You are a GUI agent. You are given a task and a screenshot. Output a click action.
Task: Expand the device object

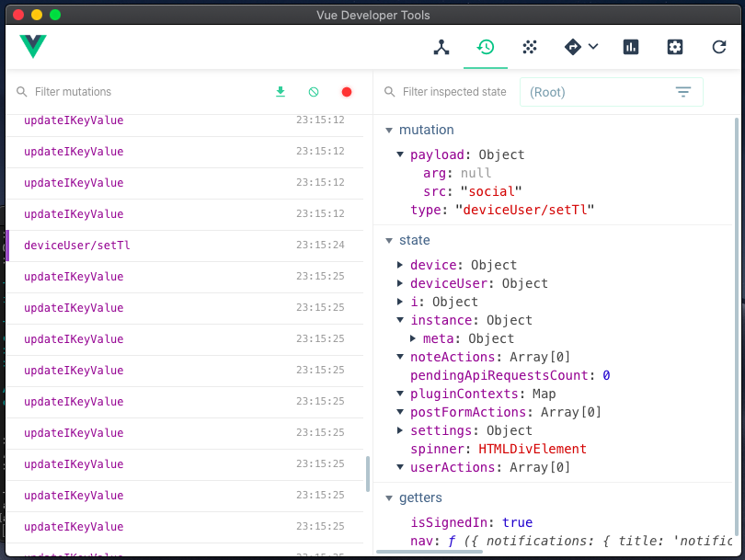(x=400, y=265)
